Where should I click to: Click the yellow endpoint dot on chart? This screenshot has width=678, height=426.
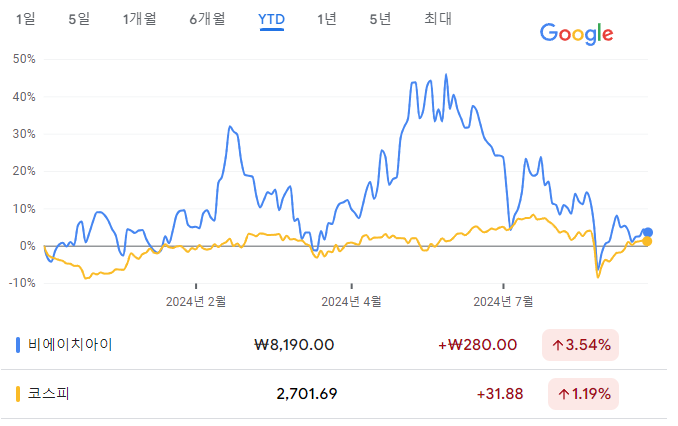point(647,241)
